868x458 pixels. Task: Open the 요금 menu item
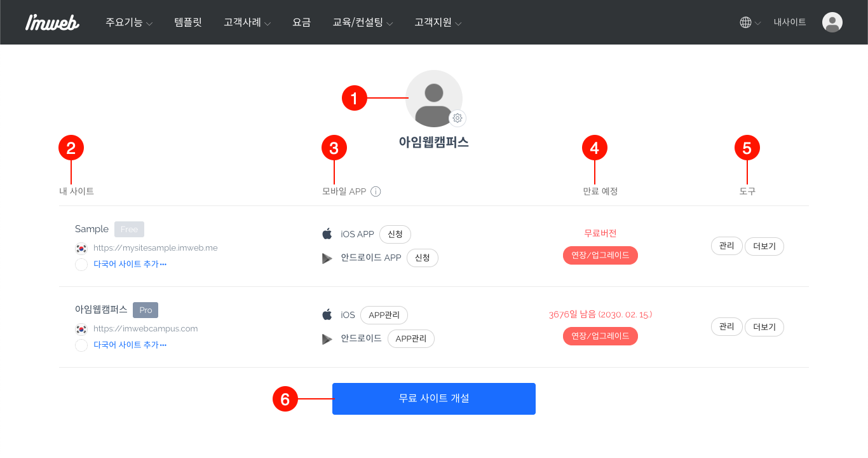pos(301,22)
